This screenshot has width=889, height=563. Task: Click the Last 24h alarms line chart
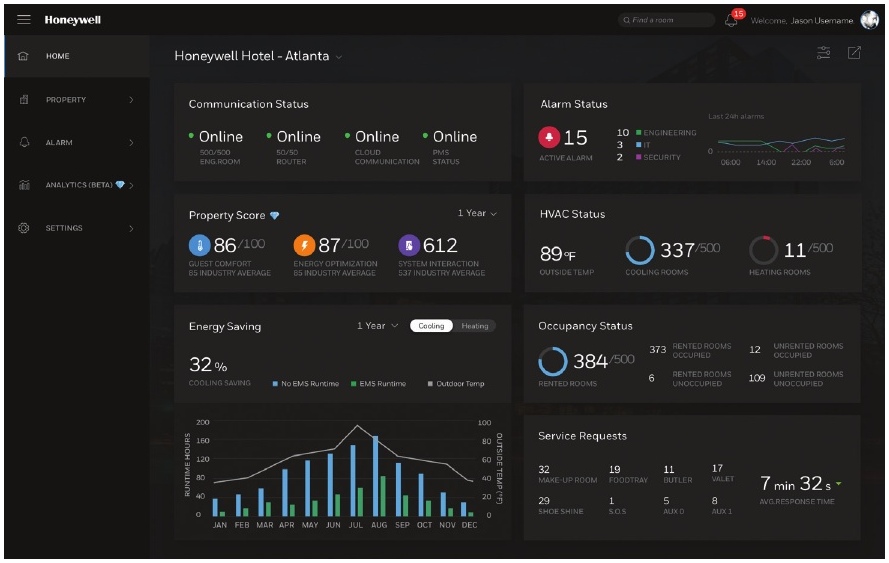[781, 145]
